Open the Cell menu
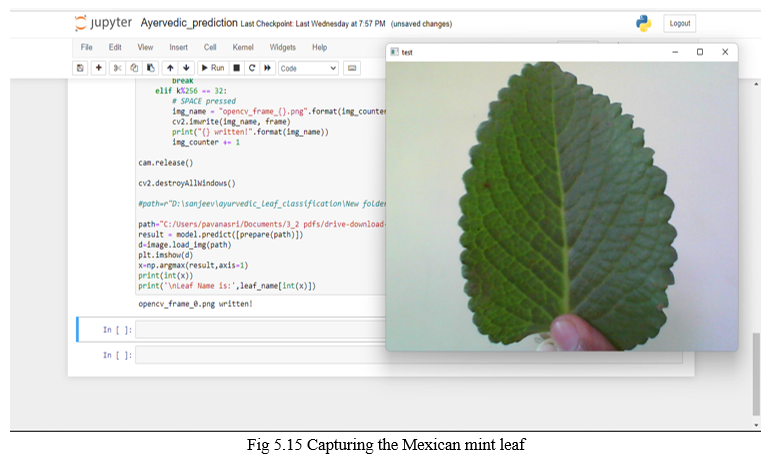Viewport: 775px width, 459px height. pos(210,47)
